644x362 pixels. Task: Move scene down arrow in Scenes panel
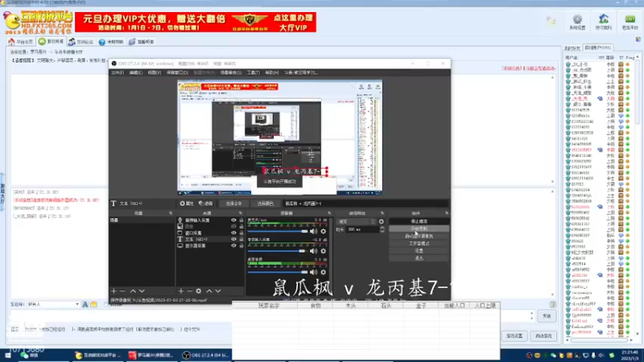(142, 291)
